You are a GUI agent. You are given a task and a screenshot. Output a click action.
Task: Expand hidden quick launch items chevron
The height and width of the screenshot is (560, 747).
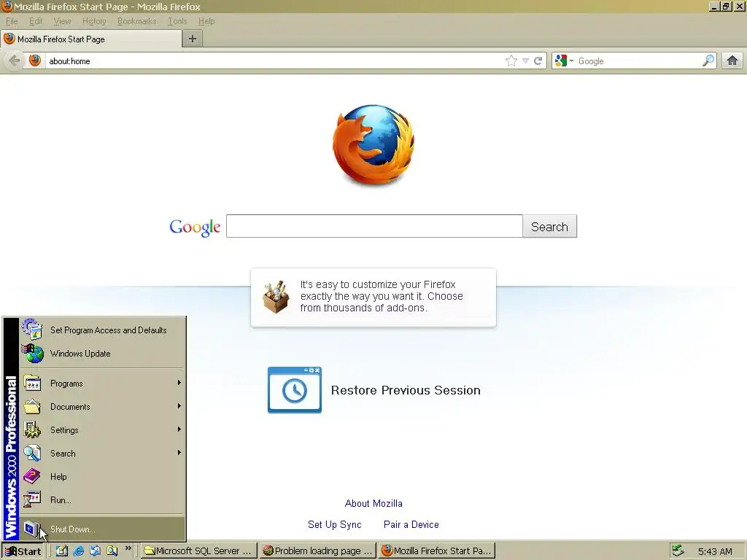coord(128,548)
